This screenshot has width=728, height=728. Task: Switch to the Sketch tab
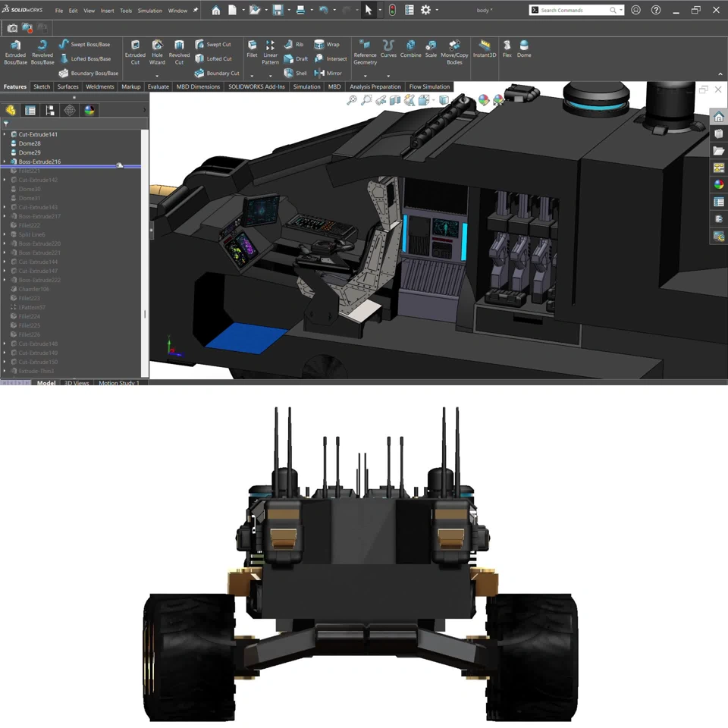coord(42,86)
